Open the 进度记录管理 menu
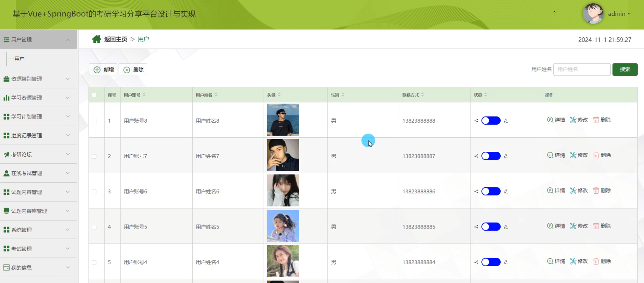644x283 pixels. (x=38, y=135)
